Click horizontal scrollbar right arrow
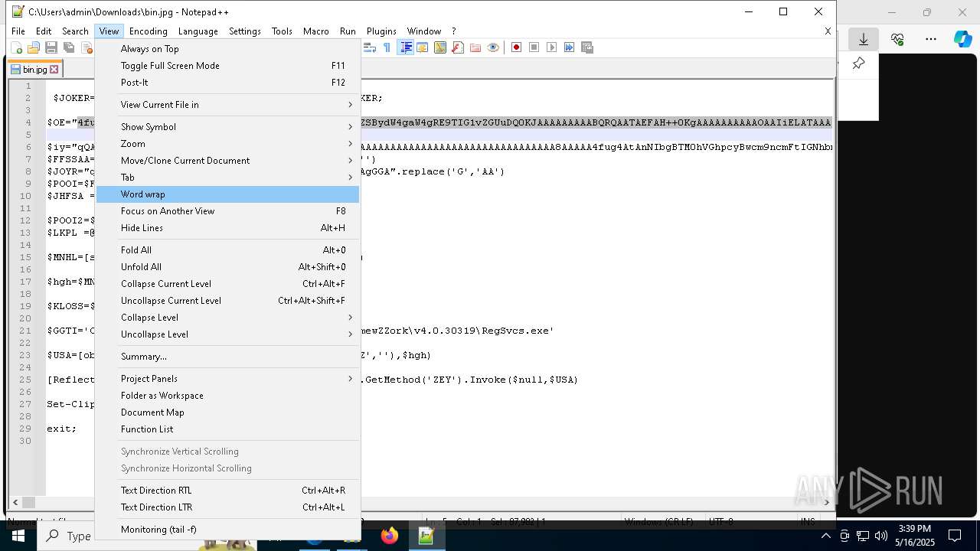 pos(826,503)
